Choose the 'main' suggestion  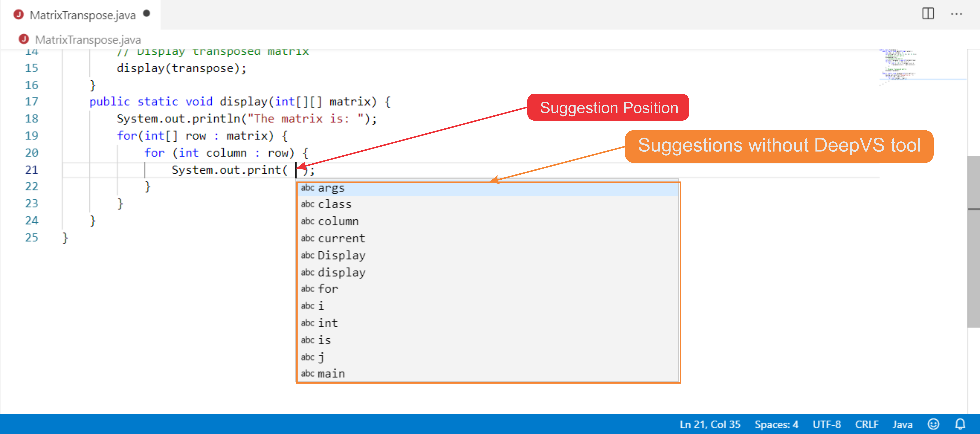click(x=488, y=374)
